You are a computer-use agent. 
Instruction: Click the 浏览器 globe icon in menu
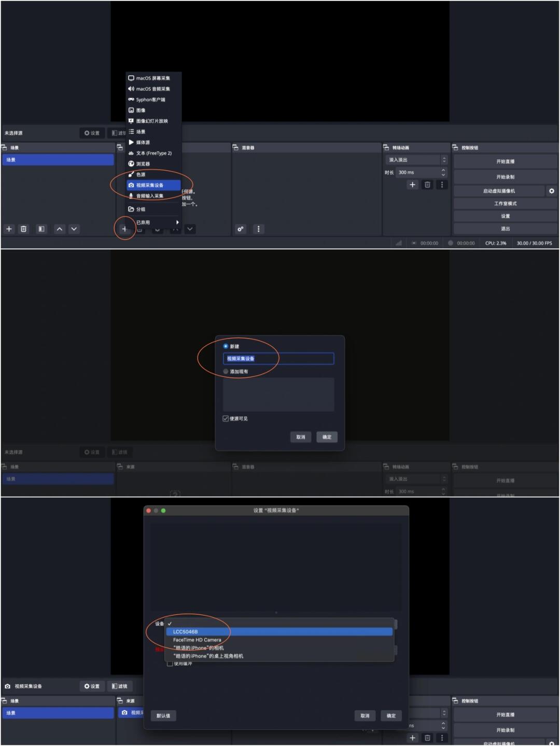point(131,164)
